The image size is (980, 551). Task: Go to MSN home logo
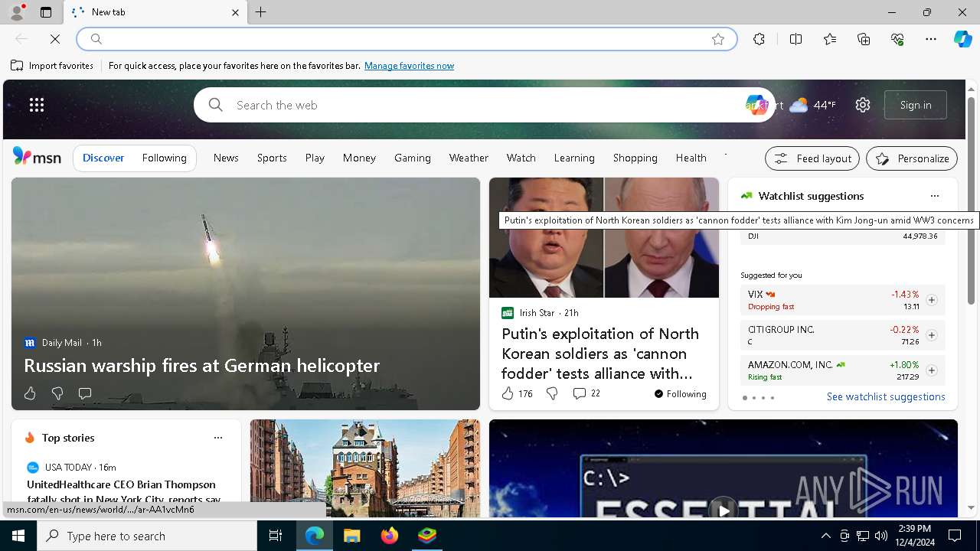point(37,157)
